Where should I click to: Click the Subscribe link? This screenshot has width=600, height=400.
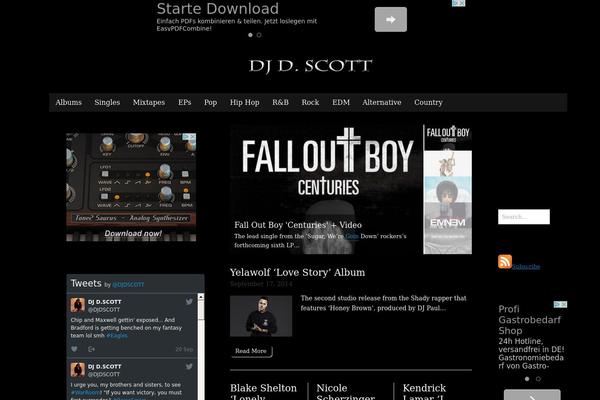point(526,266)
